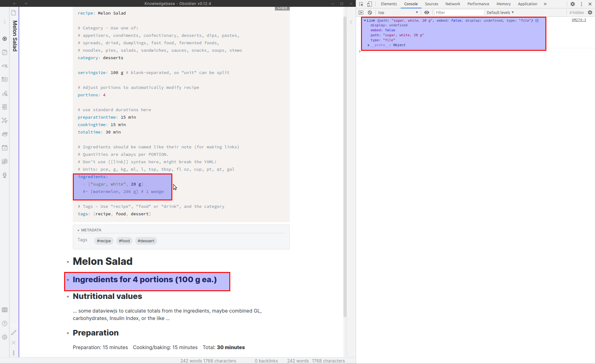Open Obsidian settings via the gear icon
Screen dimensions: 595x364
click(x=5, y=337)
